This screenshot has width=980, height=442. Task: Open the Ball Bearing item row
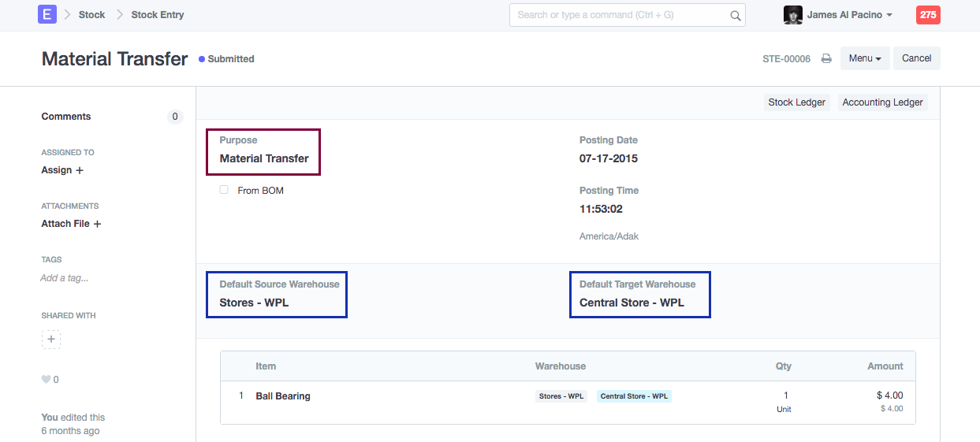[283, 396]
